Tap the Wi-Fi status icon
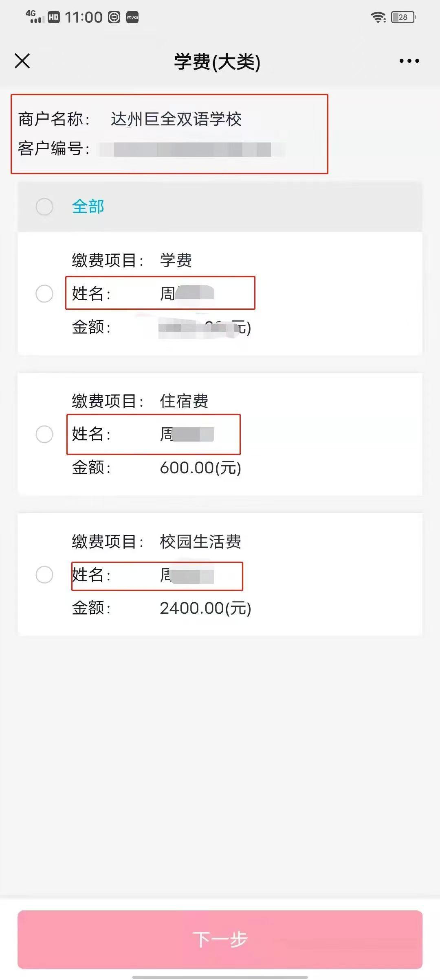This screenshot has height=980, width=440. click(378, 17)
